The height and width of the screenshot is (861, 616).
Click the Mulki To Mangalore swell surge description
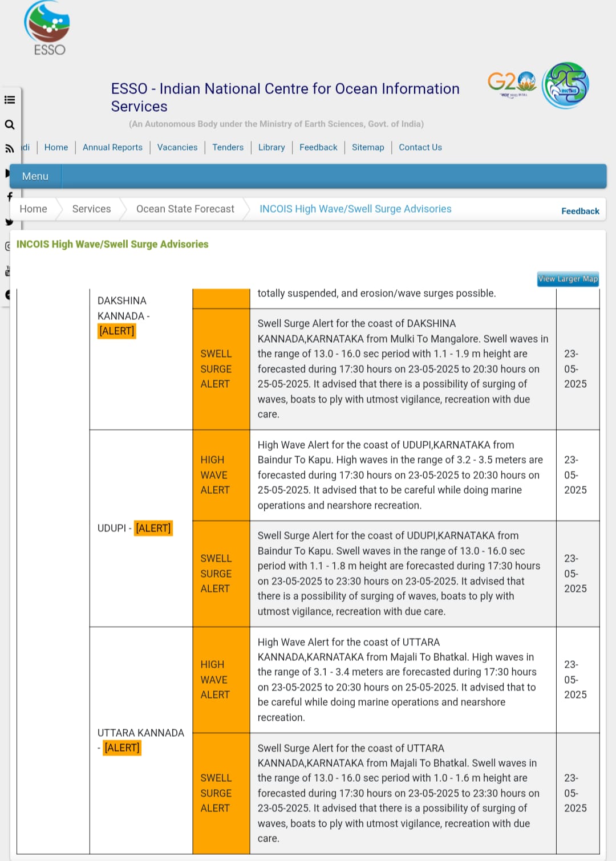(403, 369)
